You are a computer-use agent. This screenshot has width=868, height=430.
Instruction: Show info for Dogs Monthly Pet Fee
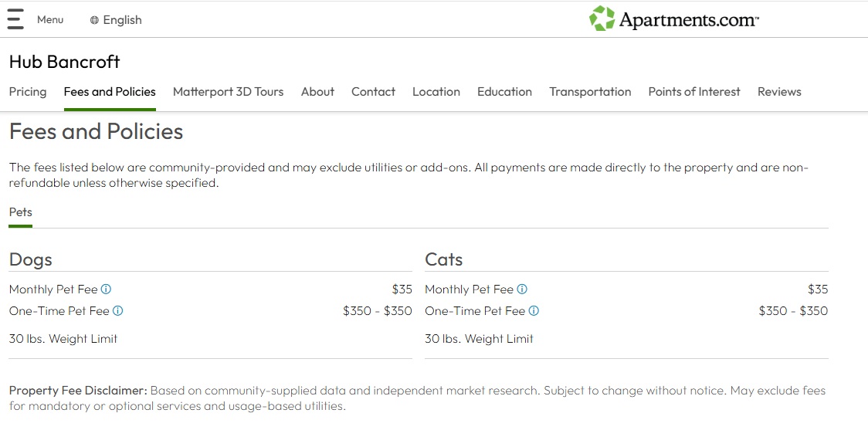pos(107,289)
